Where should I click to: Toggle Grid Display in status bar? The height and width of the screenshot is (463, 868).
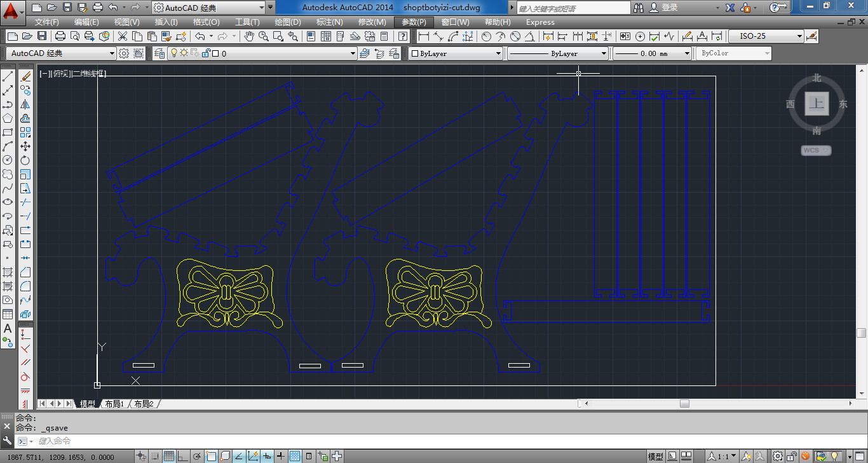click(168, 456)
